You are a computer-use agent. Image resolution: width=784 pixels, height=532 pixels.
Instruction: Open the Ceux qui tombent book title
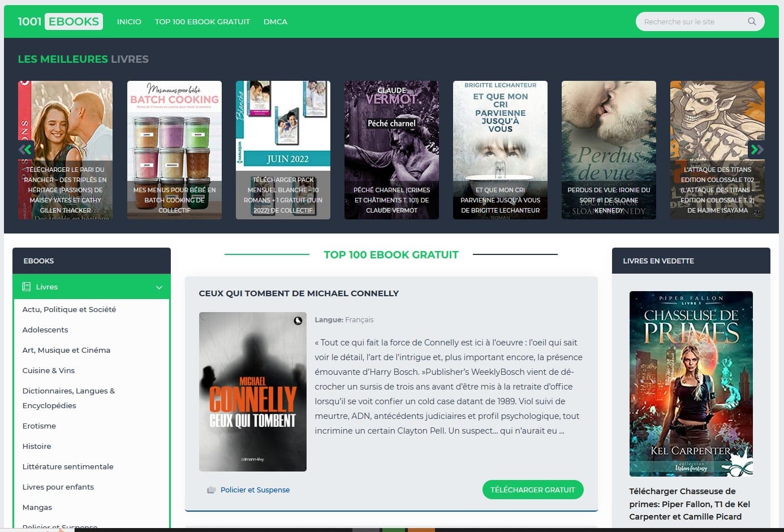299,293
